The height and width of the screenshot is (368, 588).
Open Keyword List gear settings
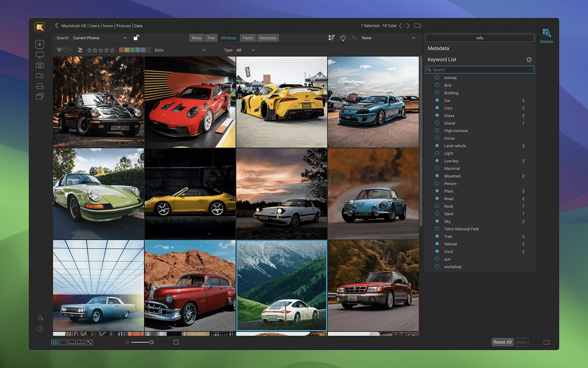529,60
